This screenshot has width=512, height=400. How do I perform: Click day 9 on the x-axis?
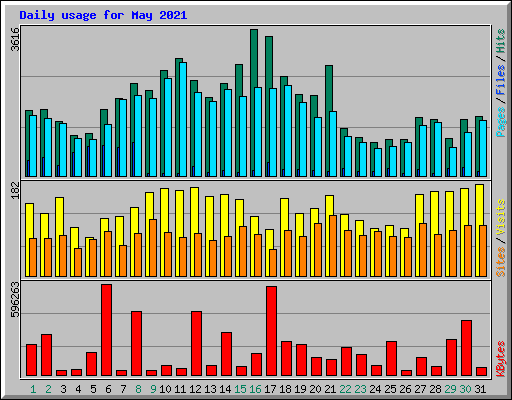point(153,389)
